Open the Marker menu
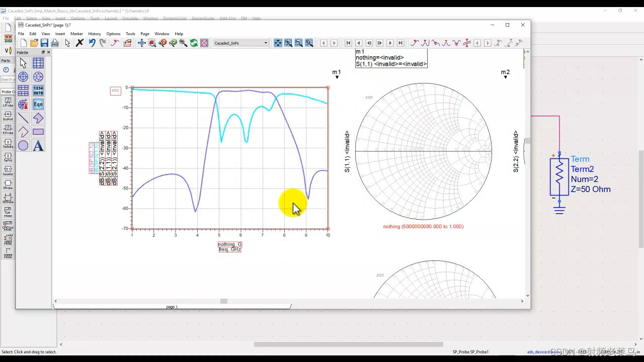Screen dimensions: 644x362 (x=76, y=34)
